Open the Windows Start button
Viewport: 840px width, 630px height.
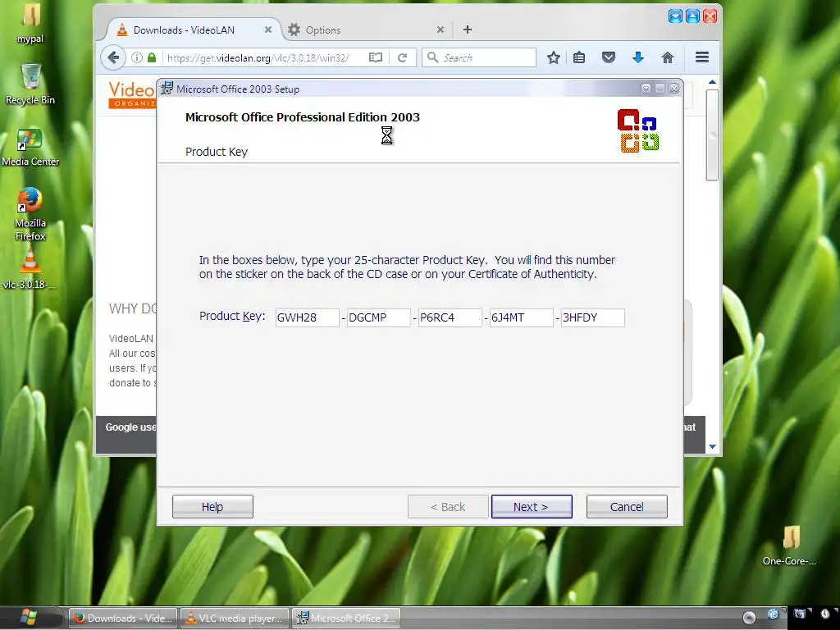click(29, 618)
